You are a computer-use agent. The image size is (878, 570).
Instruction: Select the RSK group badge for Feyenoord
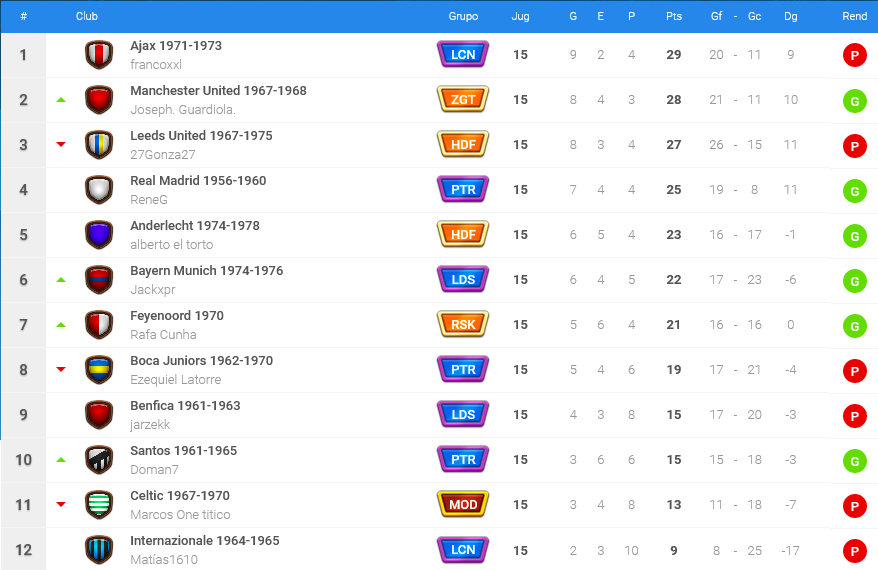(463, 324)
